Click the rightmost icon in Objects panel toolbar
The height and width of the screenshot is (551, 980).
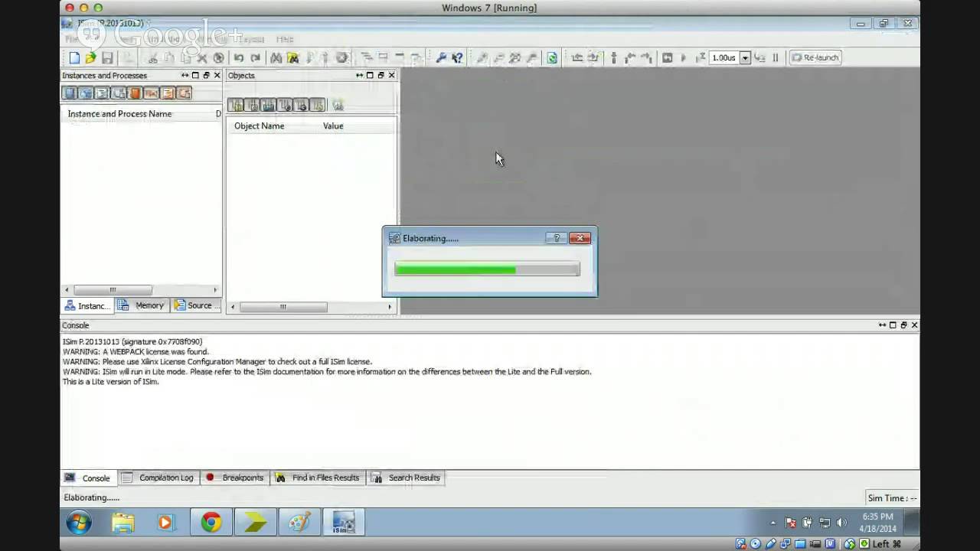(x=338, y=106)
